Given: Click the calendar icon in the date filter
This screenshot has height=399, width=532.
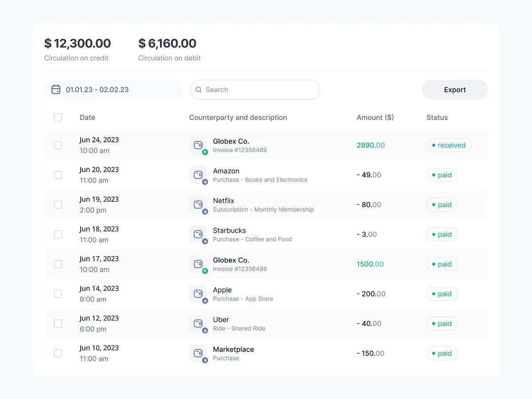Looking at the screenshot, I should point(56,89).
